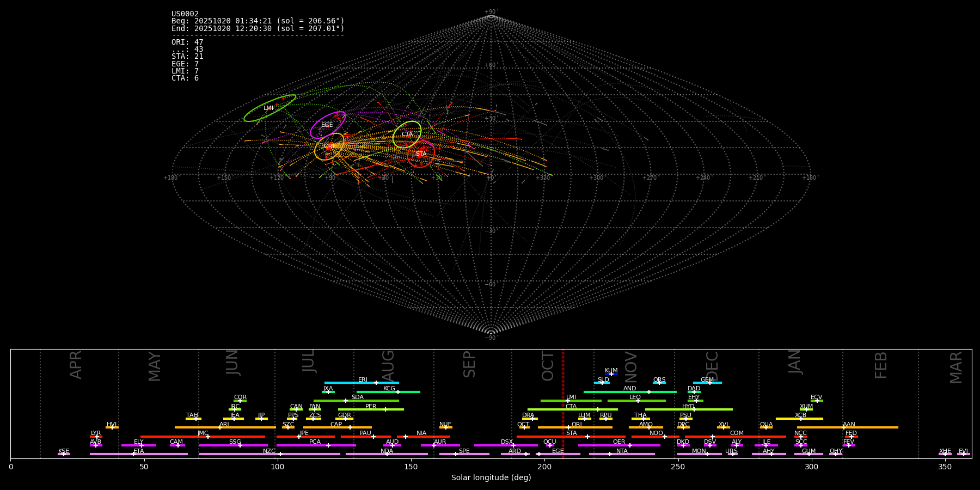Click the 350 tick on solar longitude axis
The width and height of the screenshot is (980, 490).
coord(945,467)
